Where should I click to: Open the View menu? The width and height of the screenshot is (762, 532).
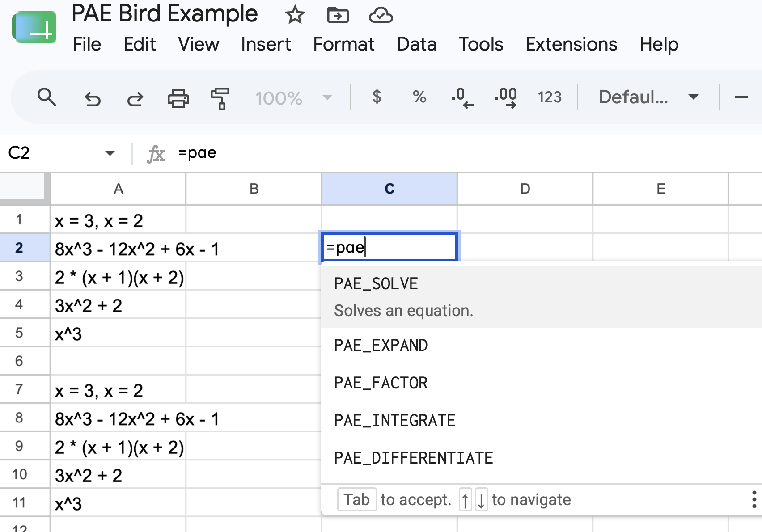pyautogui.click(x=199, y=44)
